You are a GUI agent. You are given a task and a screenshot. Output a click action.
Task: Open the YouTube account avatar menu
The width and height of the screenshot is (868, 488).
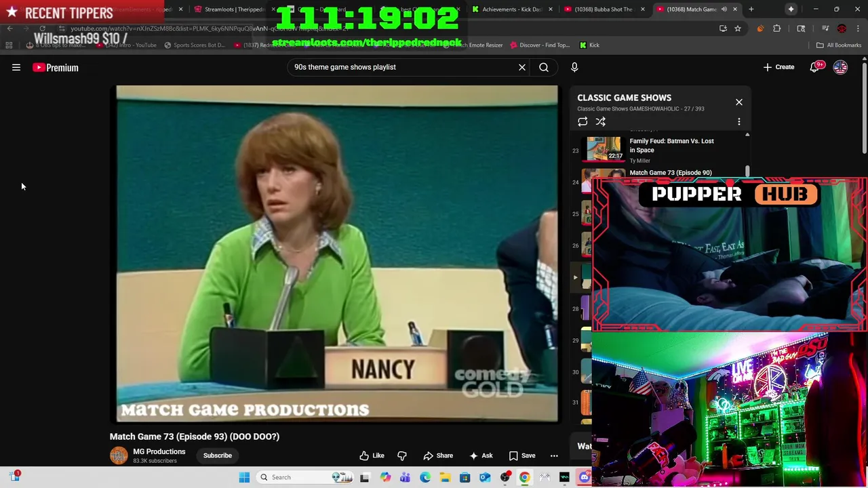click(840, 67)
